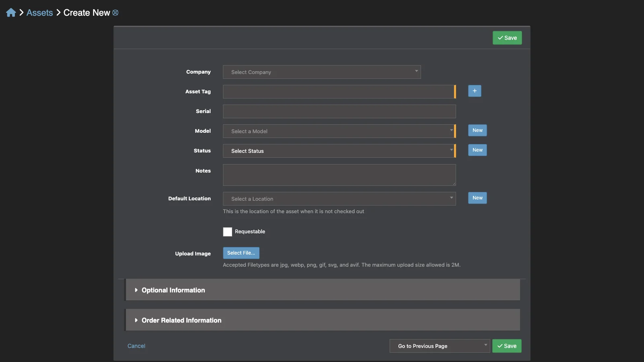This screenshot has height=362, width=644.
Task: Open the Select a Location dropdown
Action: point(339,199)
